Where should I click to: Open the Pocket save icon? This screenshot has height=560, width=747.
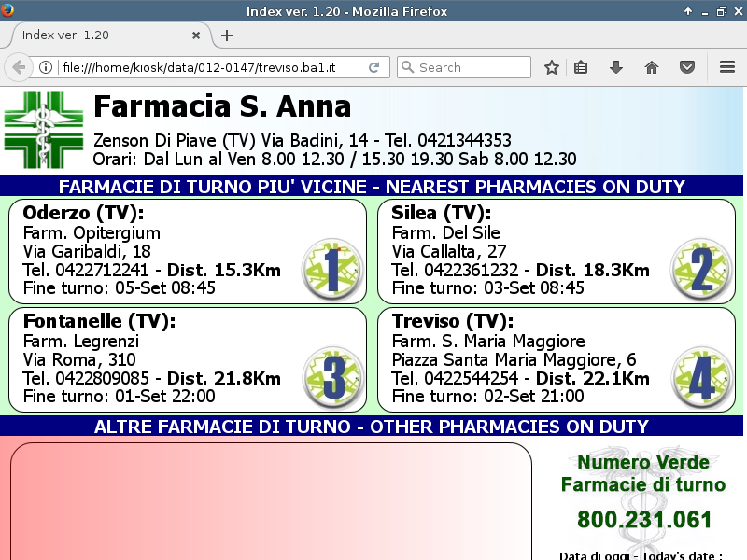click(686, 67)
